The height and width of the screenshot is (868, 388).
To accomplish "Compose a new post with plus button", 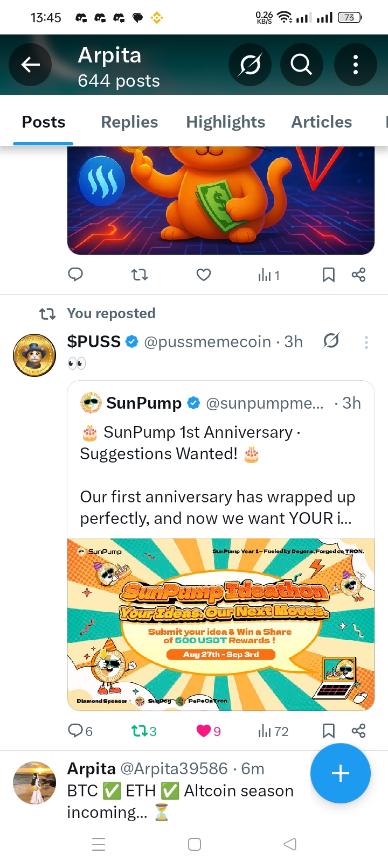I will coord(340,773).
